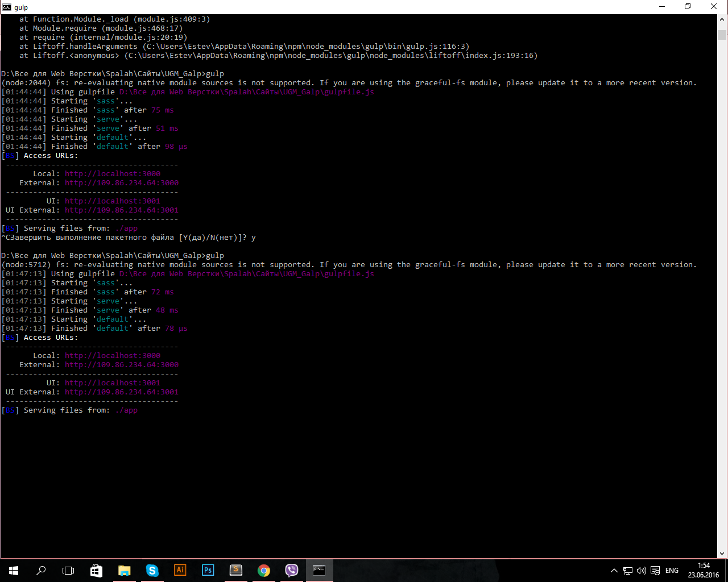This screenshot has width=728, height=582.
Task: Minimize the gulp console window
Action: [661, 7]
